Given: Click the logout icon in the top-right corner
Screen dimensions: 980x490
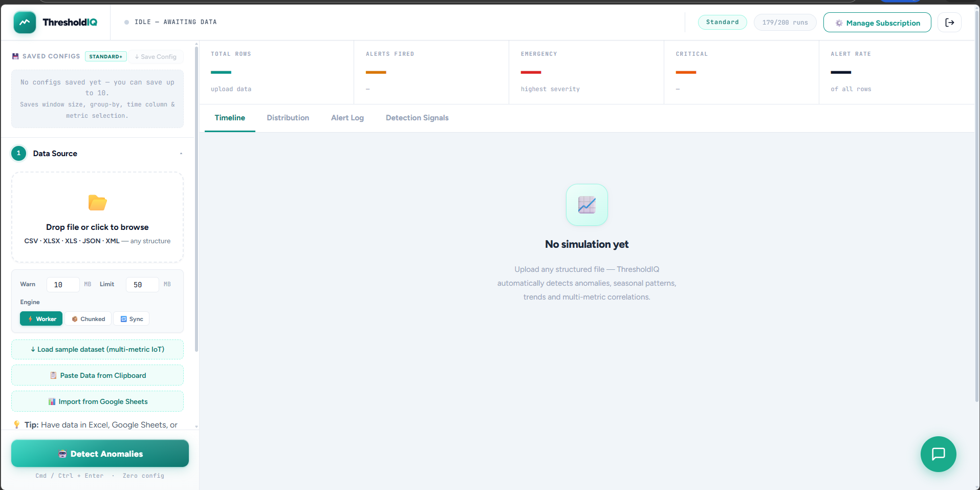Looking at the screenshot, I should [x=949, y=22].
